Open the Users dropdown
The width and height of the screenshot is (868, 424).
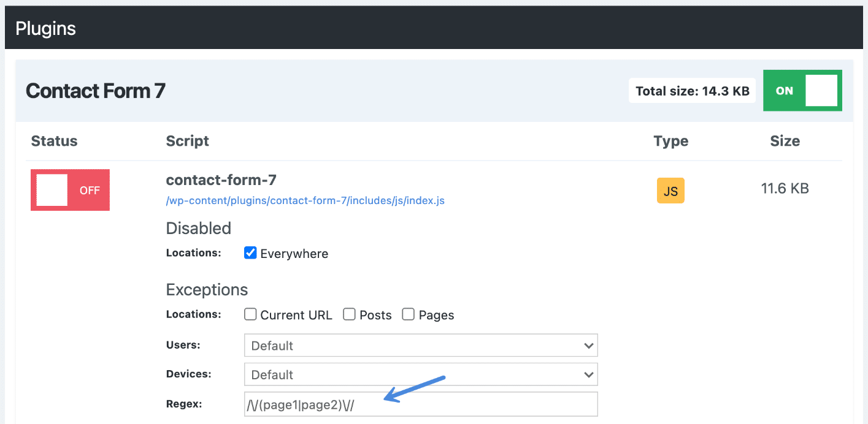tap(421, 345)
